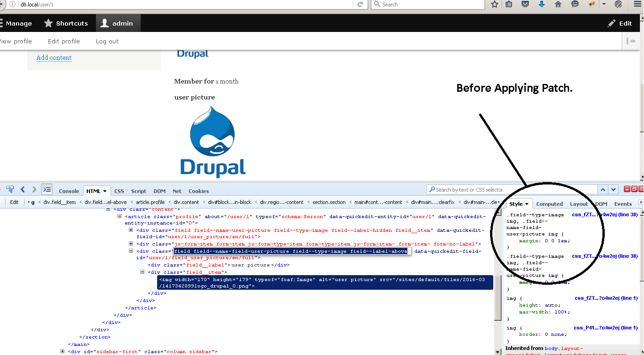Open the Style side panel dropdown arrow
644x355 pixels.
pyautogui.click(x=527, y=204)
